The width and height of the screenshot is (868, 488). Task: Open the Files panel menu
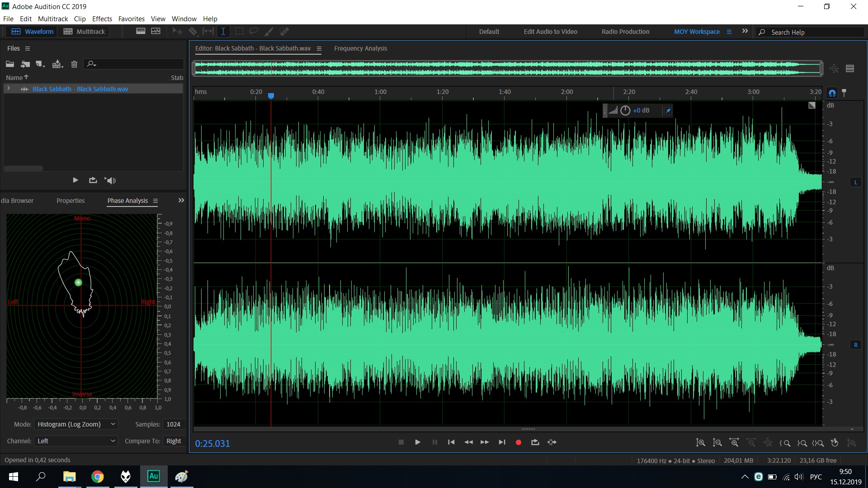28,48
